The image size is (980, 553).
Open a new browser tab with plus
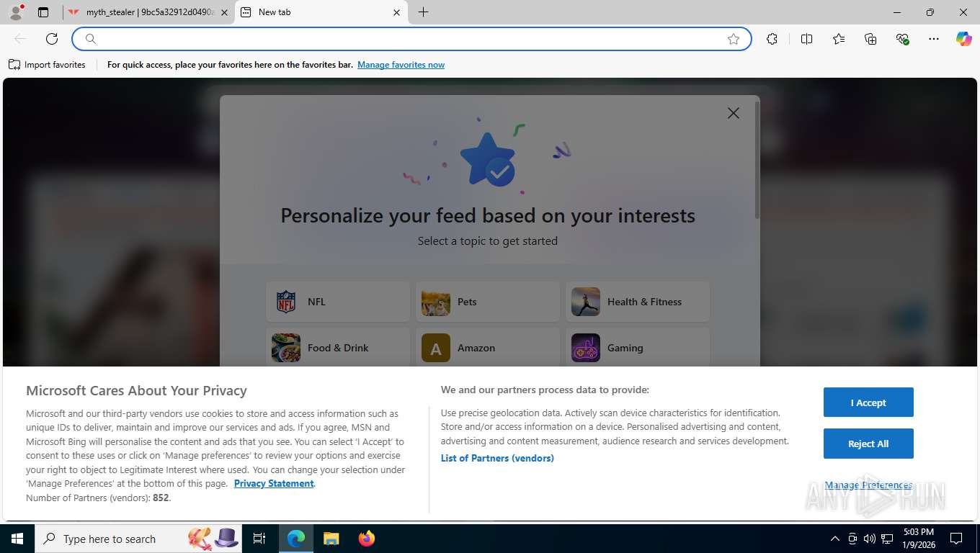pyautogui.click(x=423, y=12)
